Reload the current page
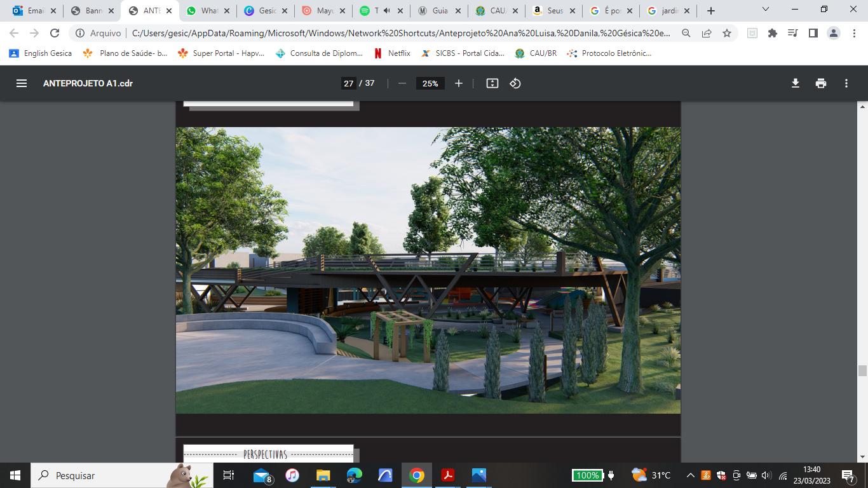 (55, 33)
